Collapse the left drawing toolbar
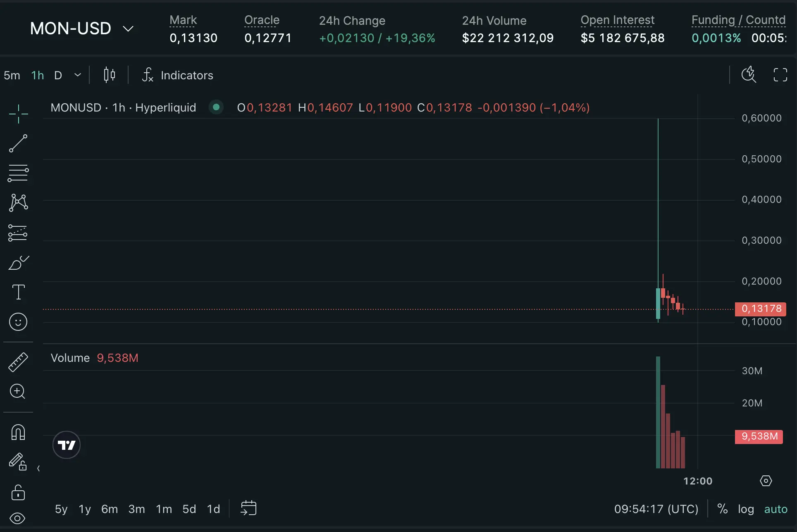 click(x=38, y=468)
